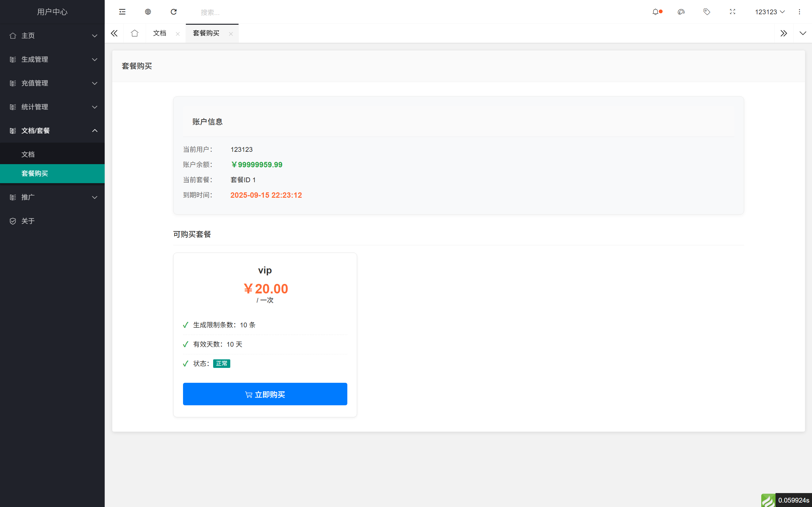This screenshot has width=812, height=507.
Task: Click the notification bell icon
Action: [656, 12]
